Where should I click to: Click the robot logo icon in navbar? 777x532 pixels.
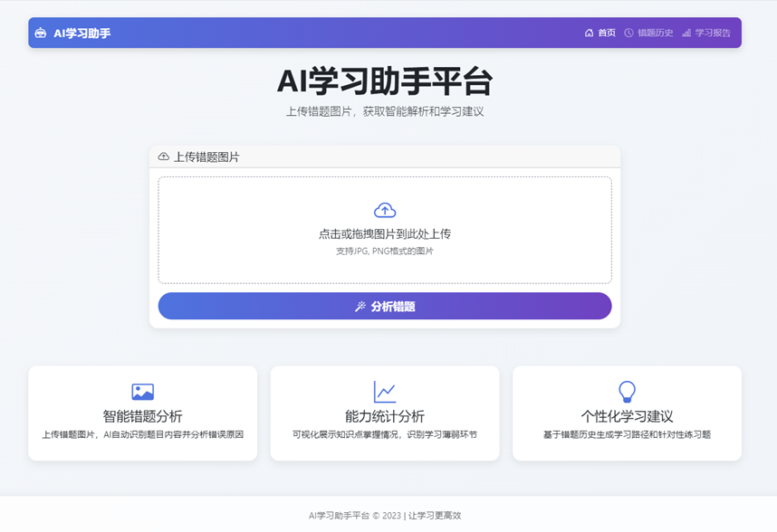40,33
